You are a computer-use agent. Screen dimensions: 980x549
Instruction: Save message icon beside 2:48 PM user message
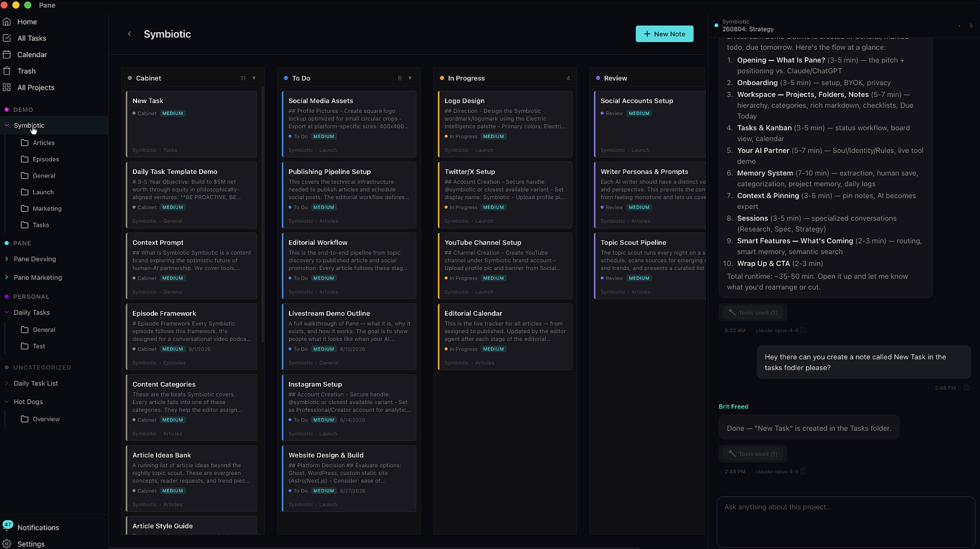pyautogui.click(x=966, y=388)
